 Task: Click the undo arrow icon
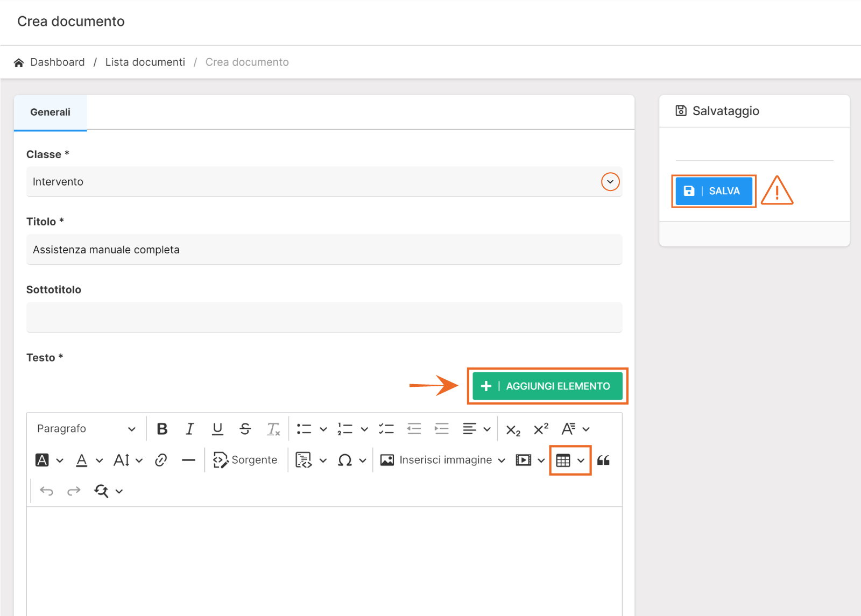47,491
